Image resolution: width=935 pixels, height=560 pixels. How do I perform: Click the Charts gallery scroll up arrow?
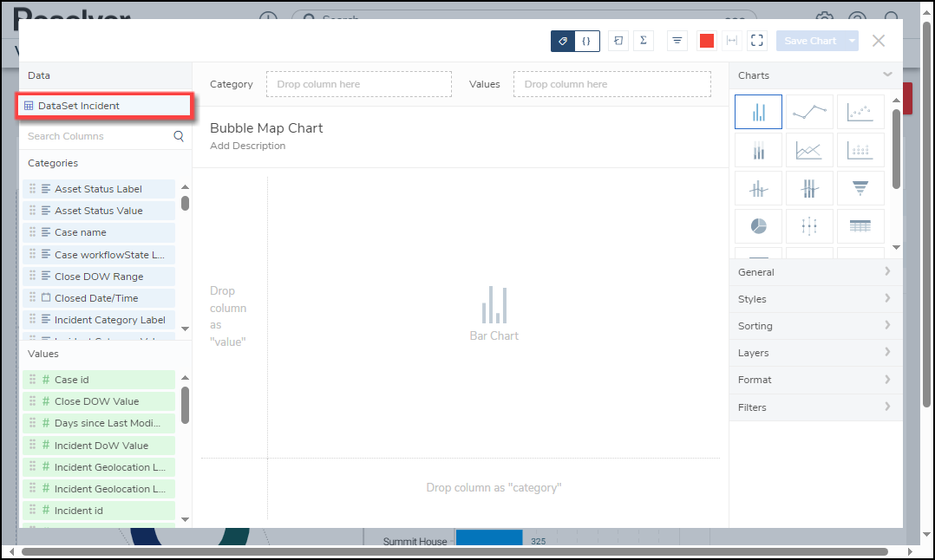click(896, 100)
